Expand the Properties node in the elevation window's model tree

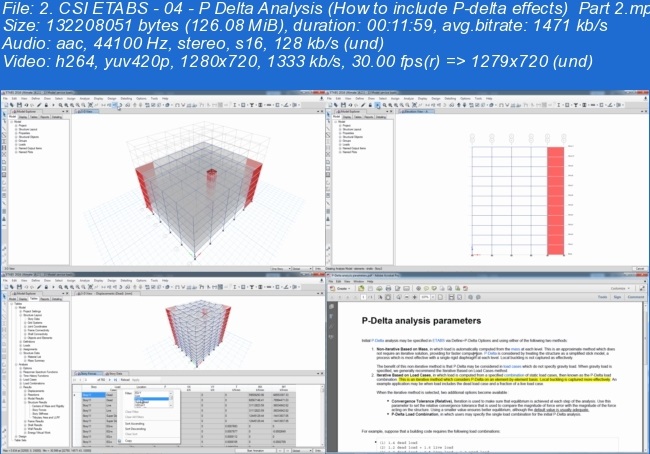tap(341, 133)
